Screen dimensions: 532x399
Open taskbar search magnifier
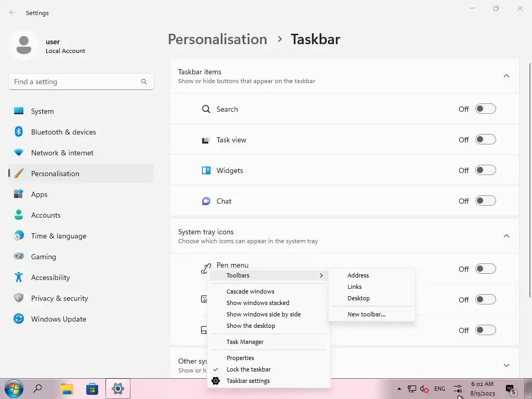click(x=37, y=388)
